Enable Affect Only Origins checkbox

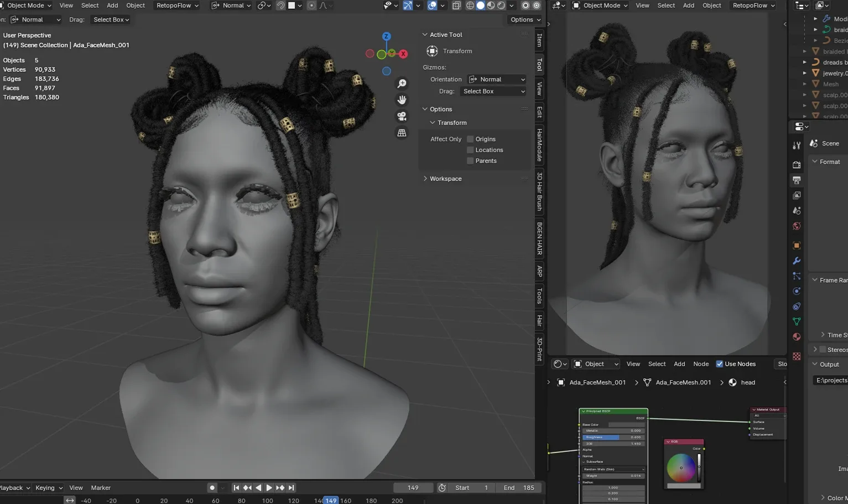coord(470,139)
